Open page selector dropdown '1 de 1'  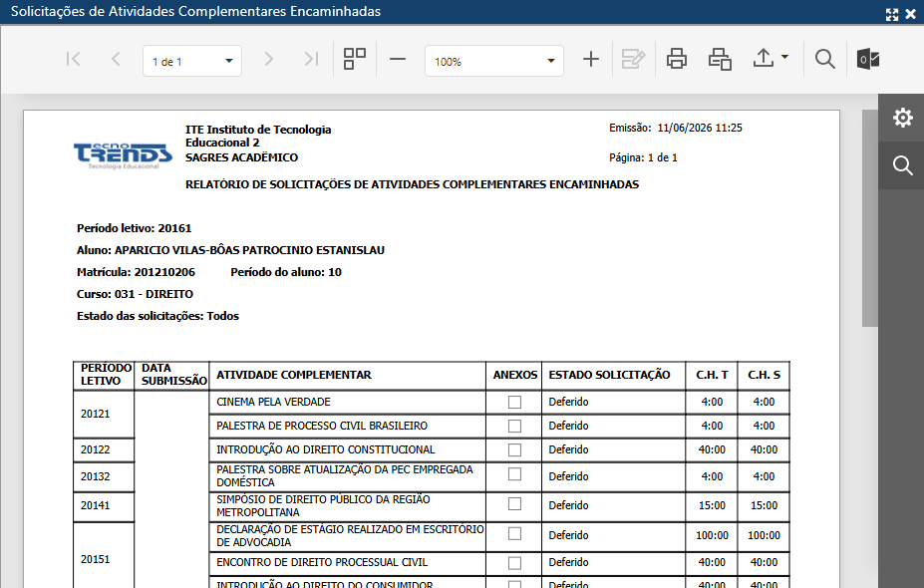point(192,61)
